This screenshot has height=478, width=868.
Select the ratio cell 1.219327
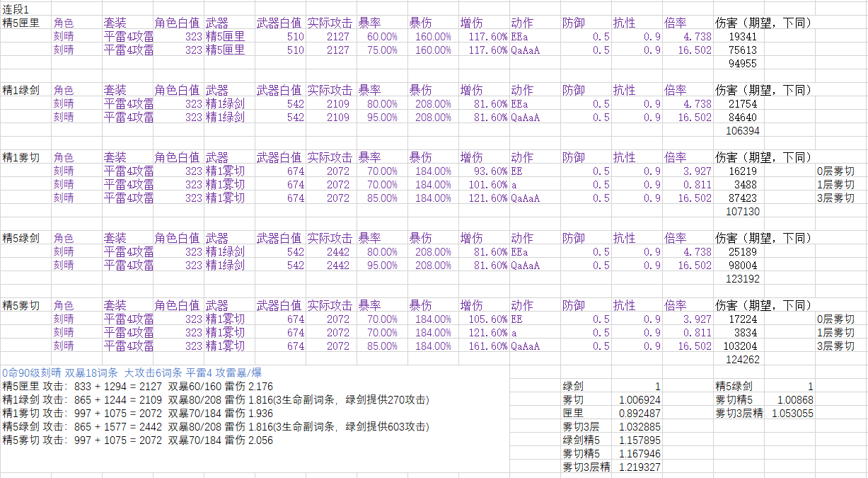[x=639, y=467]
